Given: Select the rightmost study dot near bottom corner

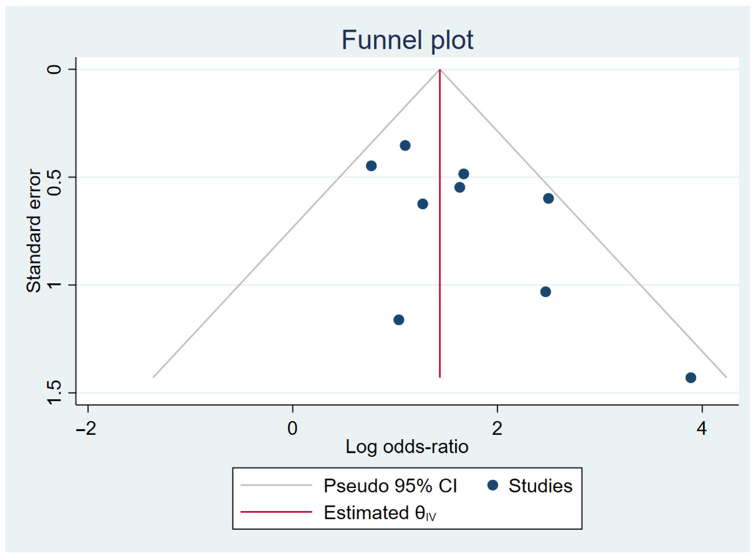Looking at the screenshot, I should pos(691,378).
